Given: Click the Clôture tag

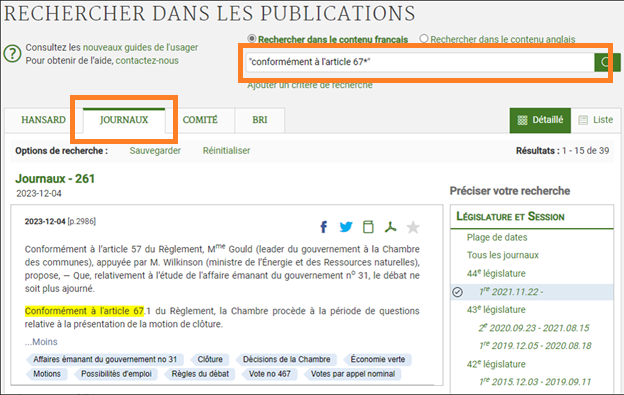Looking at the screenshot, I should (x=210, y=360).
